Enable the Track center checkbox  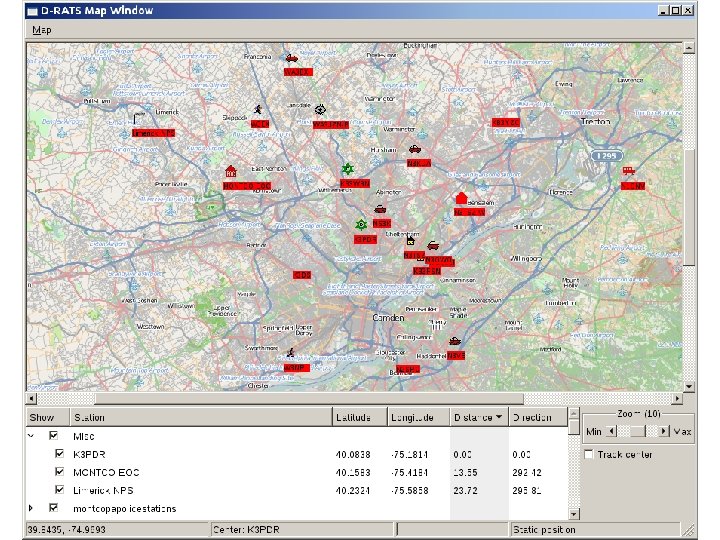coord(589,454)
